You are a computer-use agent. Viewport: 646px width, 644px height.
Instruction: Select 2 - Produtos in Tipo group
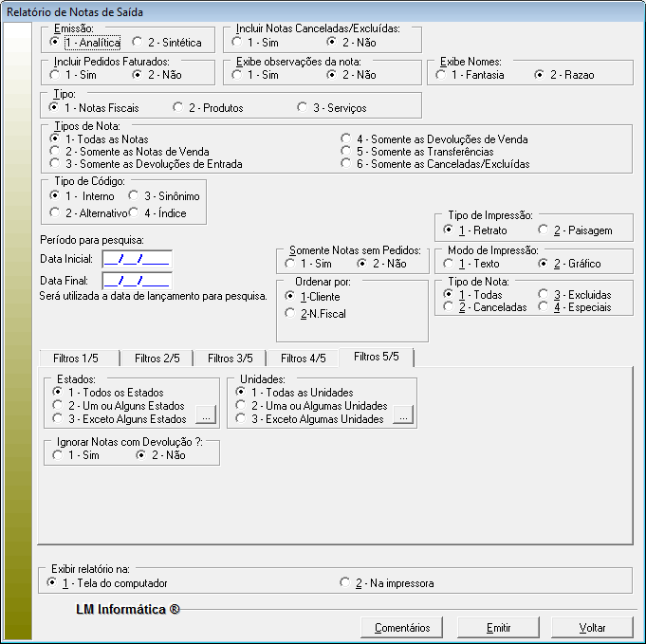point(177,108)
